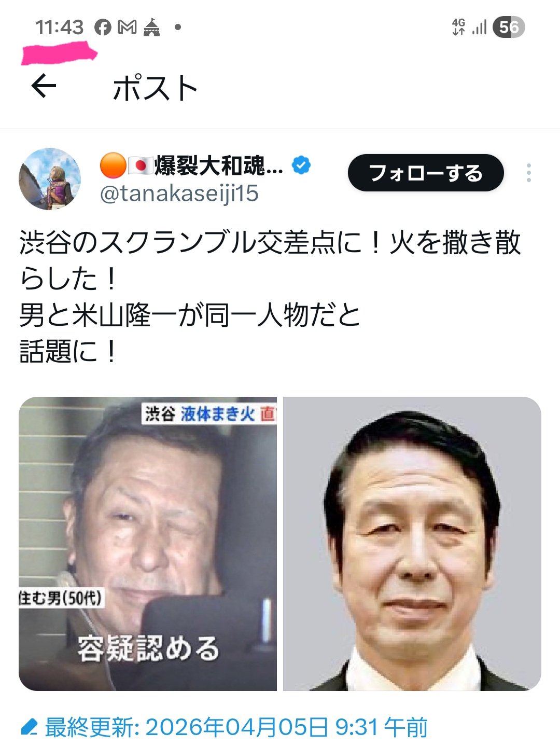This screenshot has width=560, height=747.
Task: Tap the display name 爆裂大和魂…
Action: [x=192, y=165]
